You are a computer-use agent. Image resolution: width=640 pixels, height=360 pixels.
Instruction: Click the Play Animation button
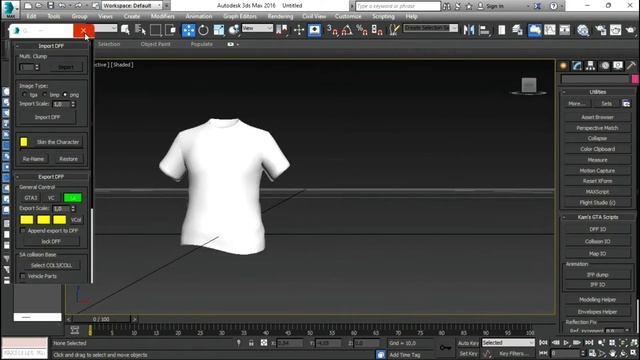click(x=566, y=343)
